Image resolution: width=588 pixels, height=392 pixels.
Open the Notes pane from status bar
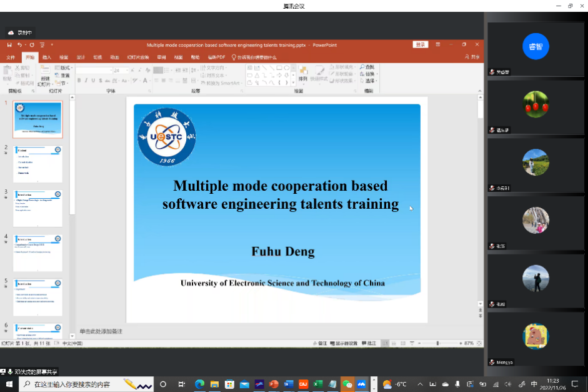pyautogui.click(x=320, y=343)
